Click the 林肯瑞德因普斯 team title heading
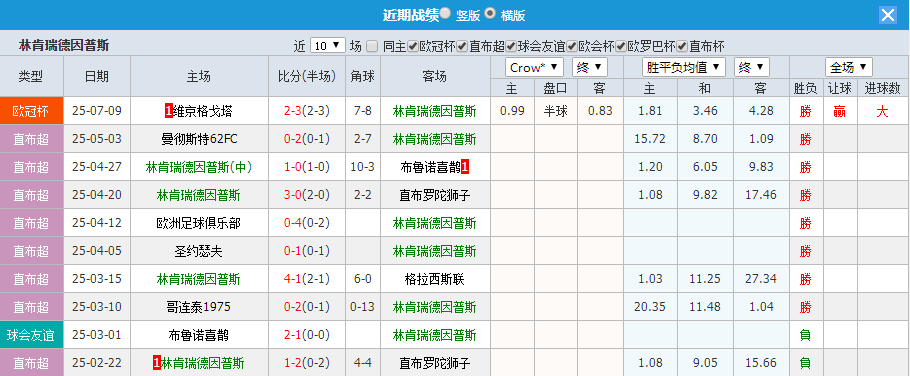Viewport: 910px width, 376px height. pyautogui.click(x=64, y=46)
